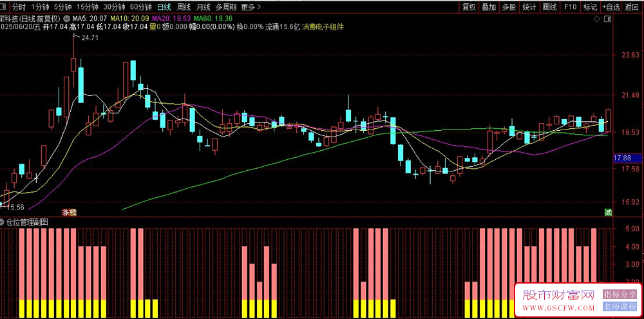Screen dimensions: 644x319
Task: Open 多周期 multi-period view
Action: pos(226,7)
